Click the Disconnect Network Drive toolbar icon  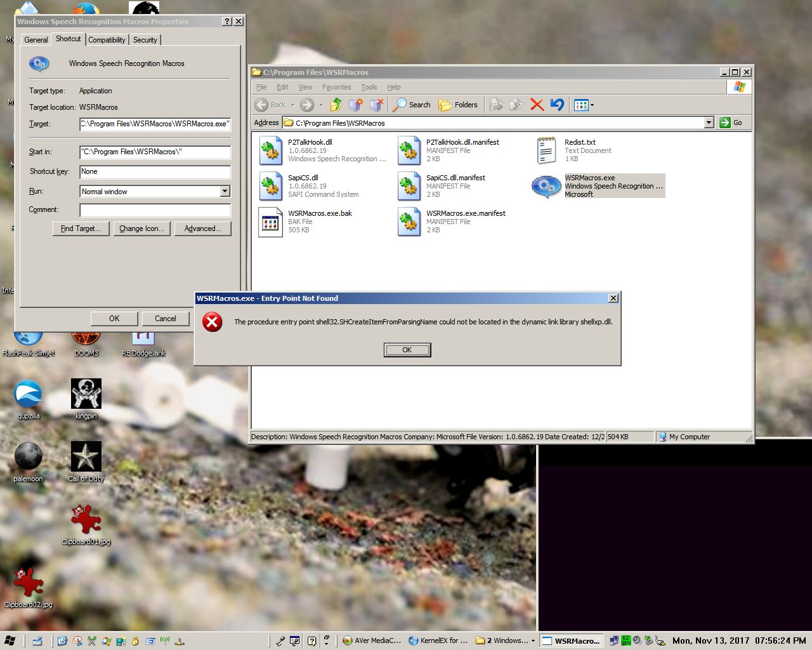click(377, 105)
